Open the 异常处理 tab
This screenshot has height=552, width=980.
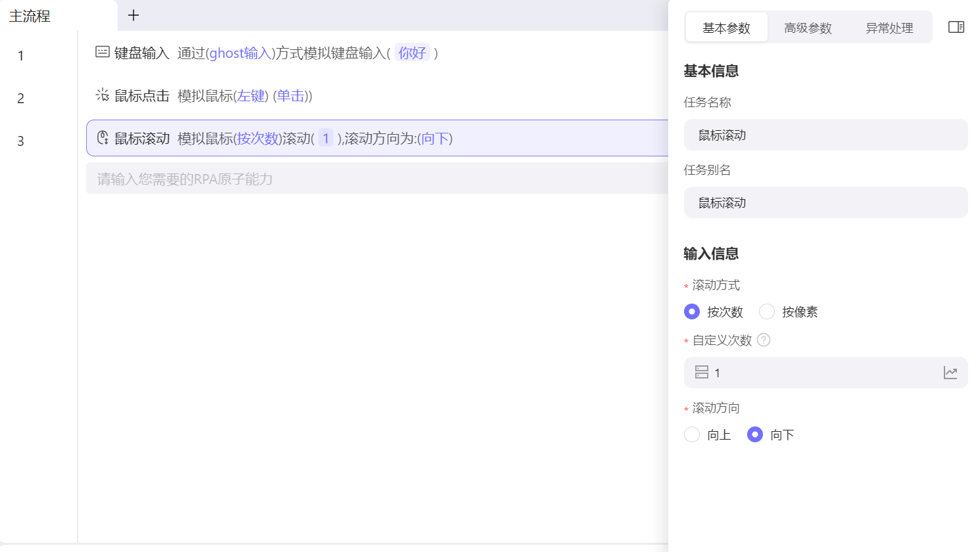[x=889, y=28]
